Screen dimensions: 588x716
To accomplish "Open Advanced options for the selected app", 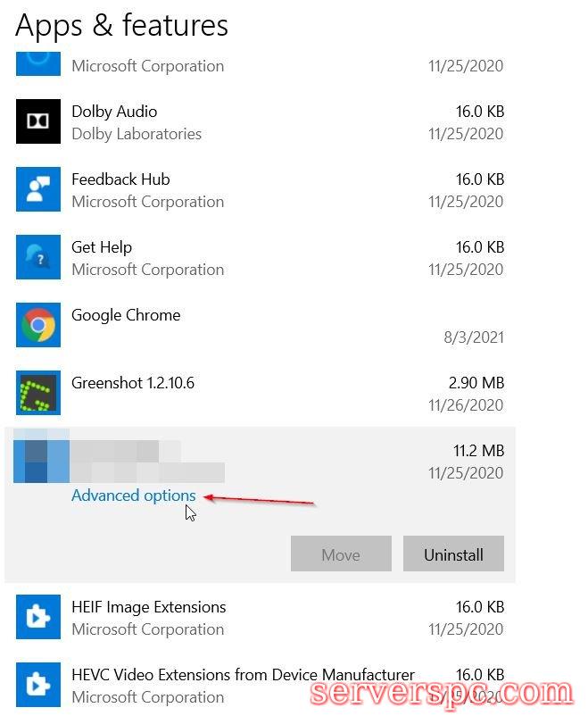I will (x=133, y=495).
